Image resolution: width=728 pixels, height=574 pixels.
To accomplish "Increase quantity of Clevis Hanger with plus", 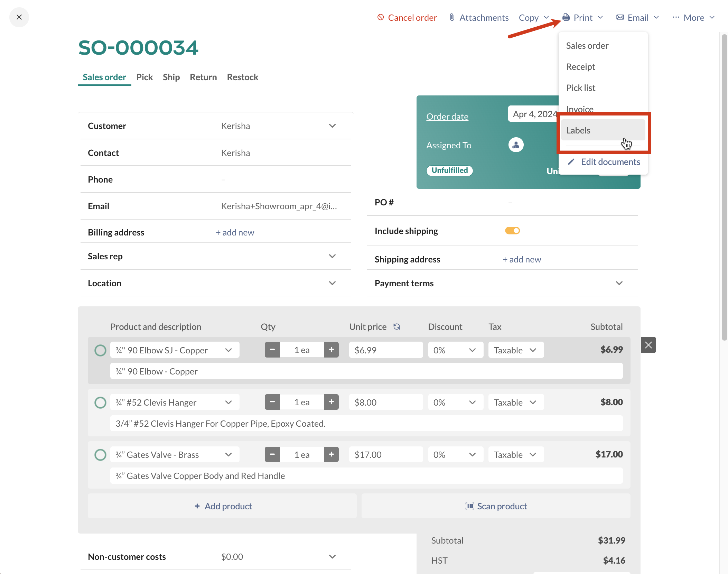I will (331, 402).
